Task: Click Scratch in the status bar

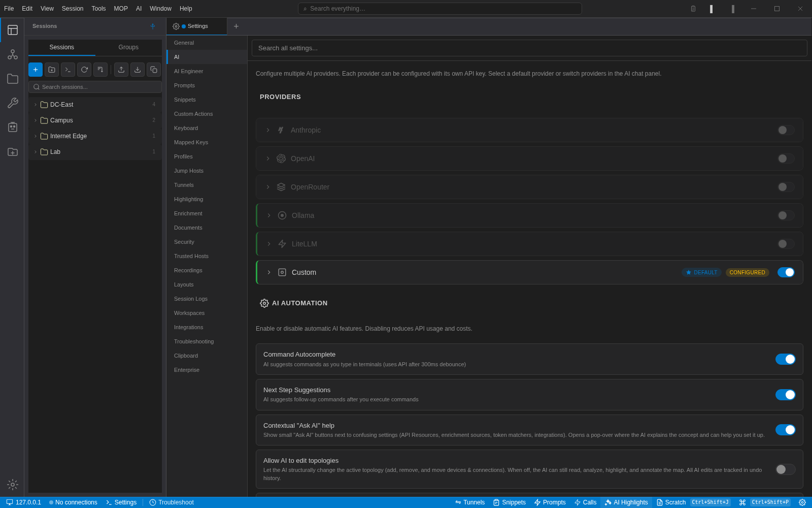Action: coord(671,502)
